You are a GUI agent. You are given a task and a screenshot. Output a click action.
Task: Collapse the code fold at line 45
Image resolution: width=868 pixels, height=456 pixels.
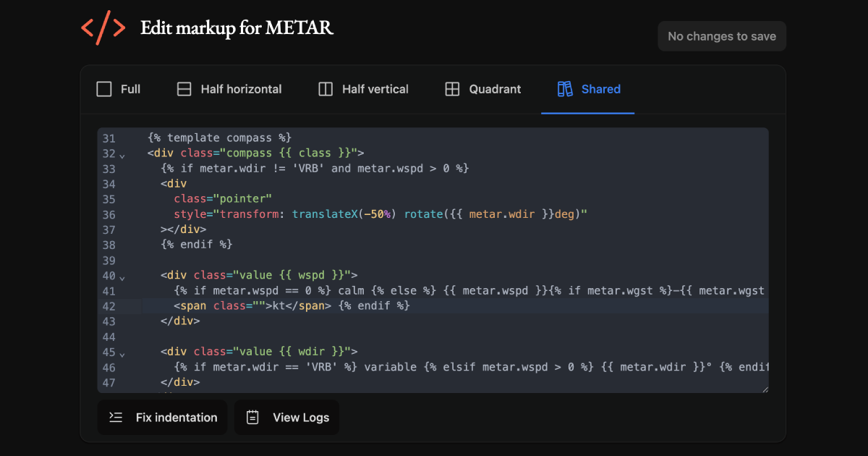pos(122,355)
